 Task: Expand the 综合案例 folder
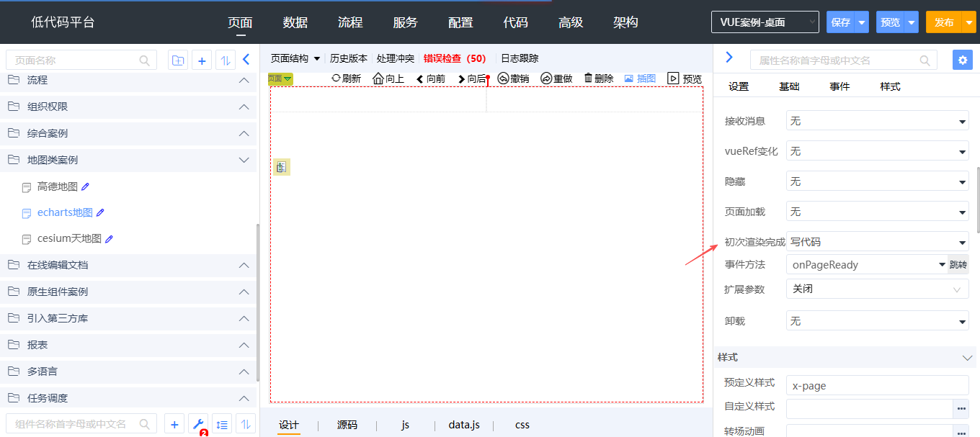[x=244, y=133]
